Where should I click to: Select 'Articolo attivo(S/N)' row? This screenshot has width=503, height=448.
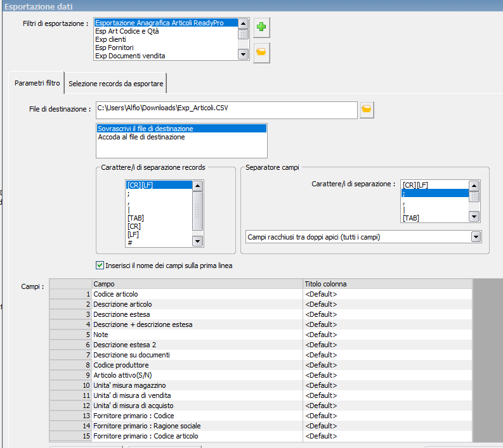[x=197, y=375]
